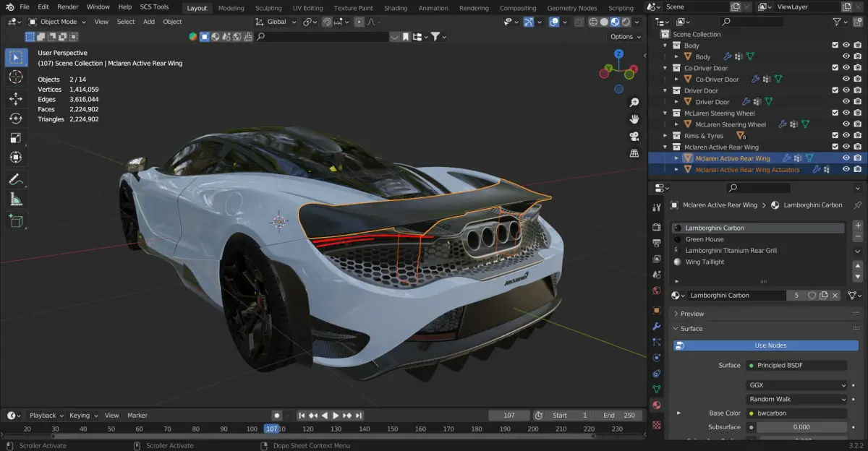
Task: Uncheck the Body collection checkbox
Action: pyautogui.click(x=835, y=45)
